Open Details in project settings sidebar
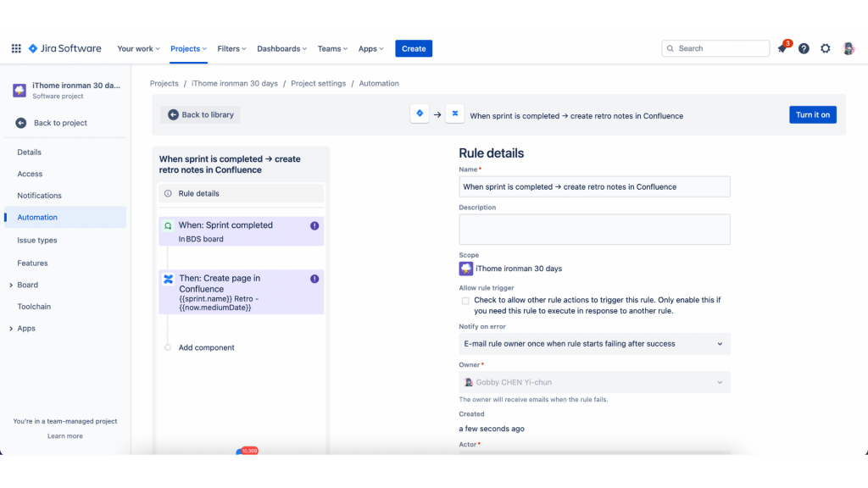This screenshot has height=488, width=868. coord(30,152)
